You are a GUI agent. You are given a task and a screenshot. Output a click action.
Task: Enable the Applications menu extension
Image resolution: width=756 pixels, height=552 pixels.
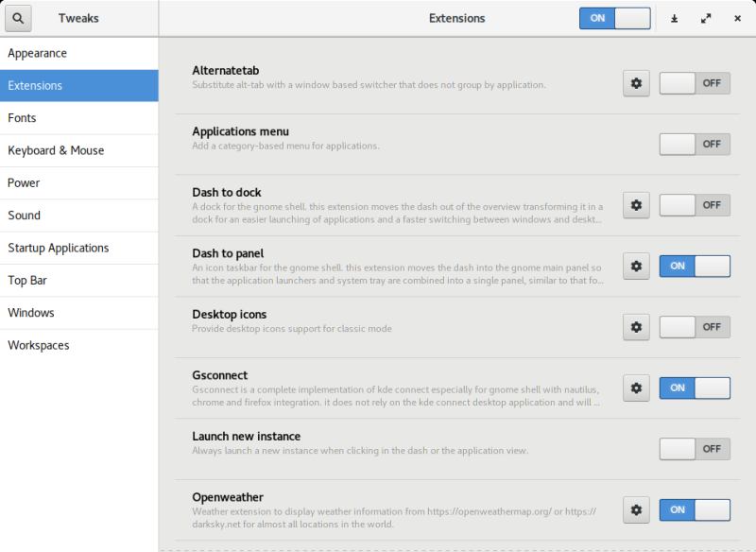point(695,144)
